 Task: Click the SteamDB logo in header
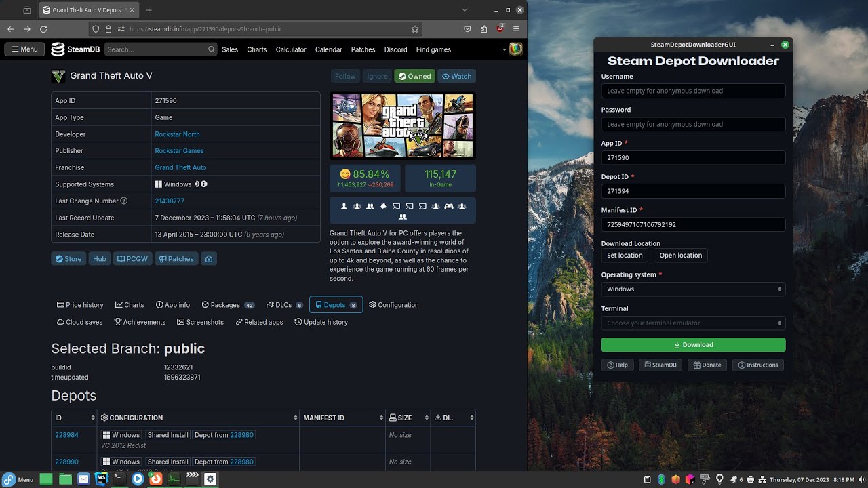(75, 49)
